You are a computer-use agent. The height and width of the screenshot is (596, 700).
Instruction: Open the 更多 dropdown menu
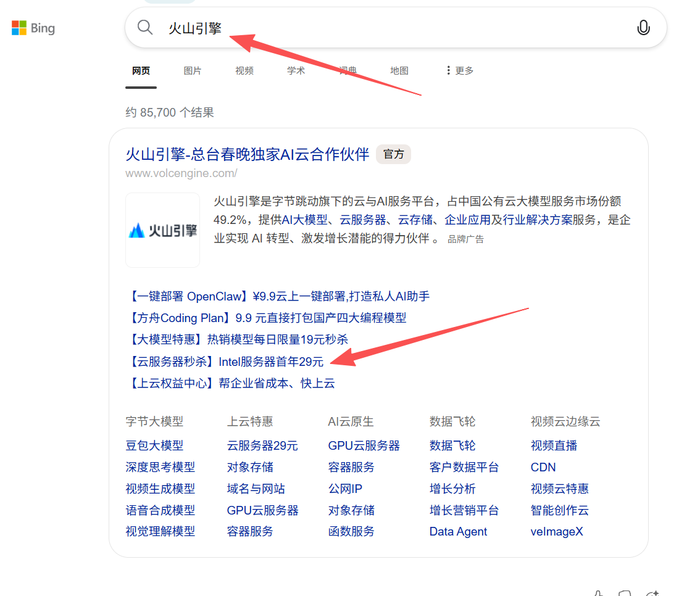463,70
